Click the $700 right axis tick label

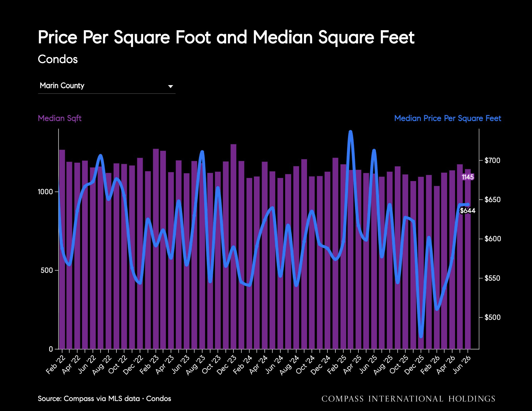pyautogui.click(x=493, y=160)
